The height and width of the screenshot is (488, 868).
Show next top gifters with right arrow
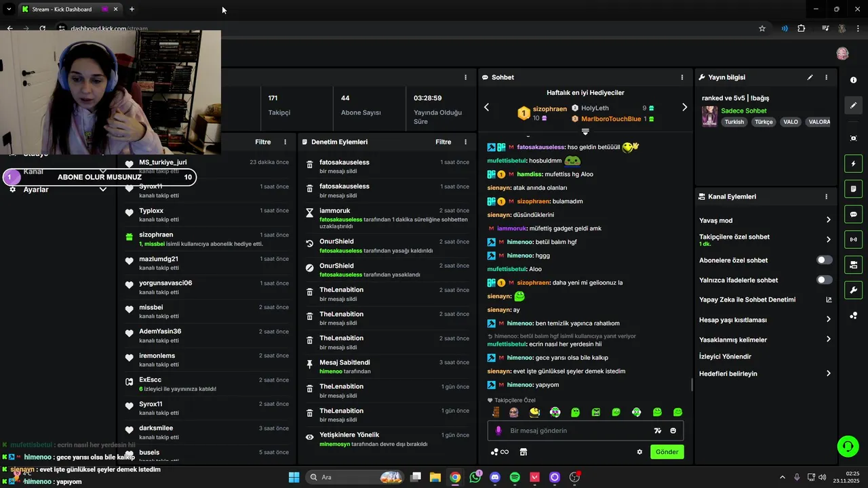[684, 107]
